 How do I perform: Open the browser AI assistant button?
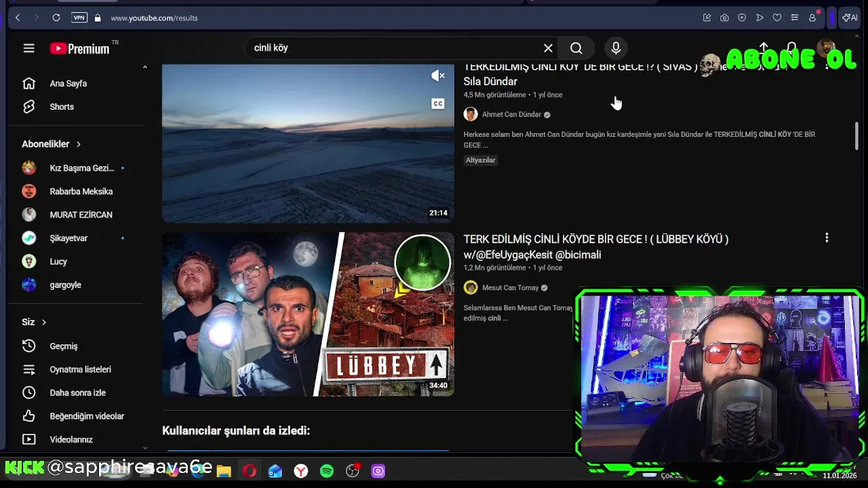point(850,18)
